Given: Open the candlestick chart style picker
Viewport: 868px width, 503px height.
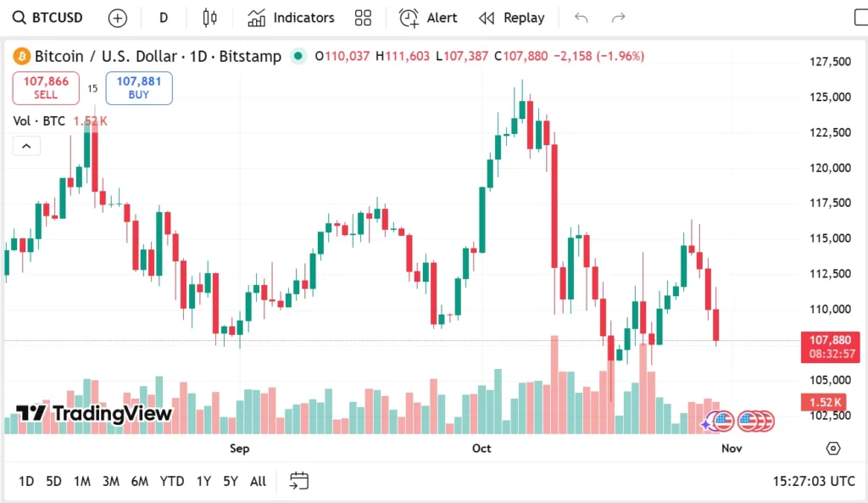Looking at the screenshot, I should [210, 18].
